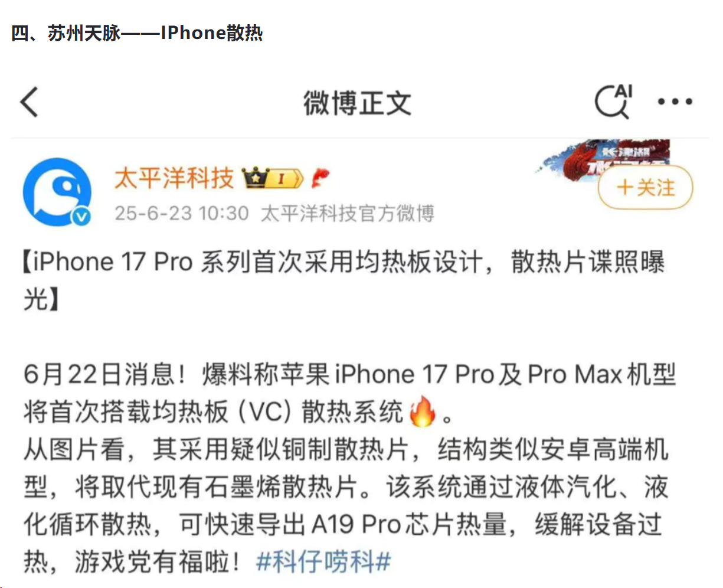Click the red fish icon beside username
This screenshot has width=723, height=588.
tap(320, 177)
